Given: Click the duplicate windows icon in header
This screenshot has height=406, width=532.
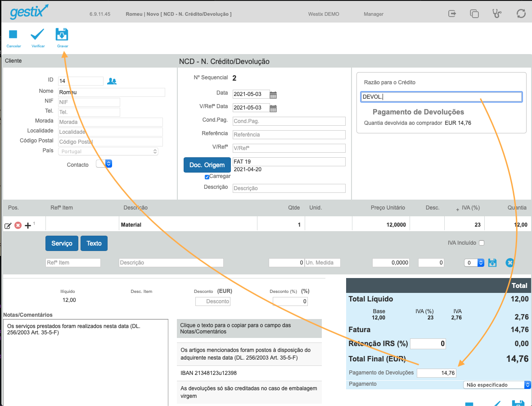Looking at the screenshot, I should 474,14.
